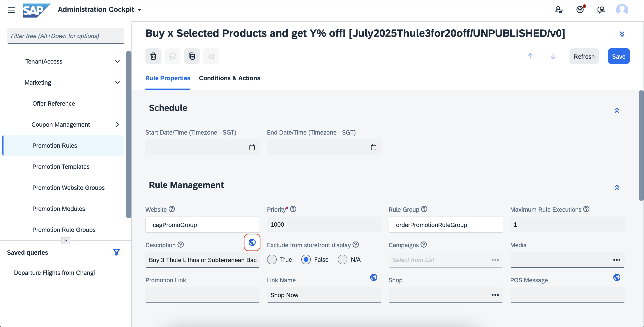This screenshot has width=644, height=327.
Task: Click the Promotion Link field
Action: click(202, 295)
